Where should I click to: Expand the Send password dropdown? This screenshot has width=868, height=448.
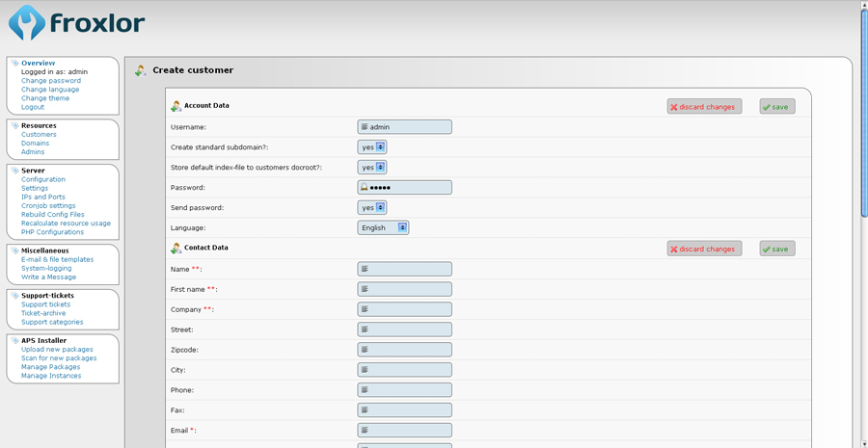point(371,207)
